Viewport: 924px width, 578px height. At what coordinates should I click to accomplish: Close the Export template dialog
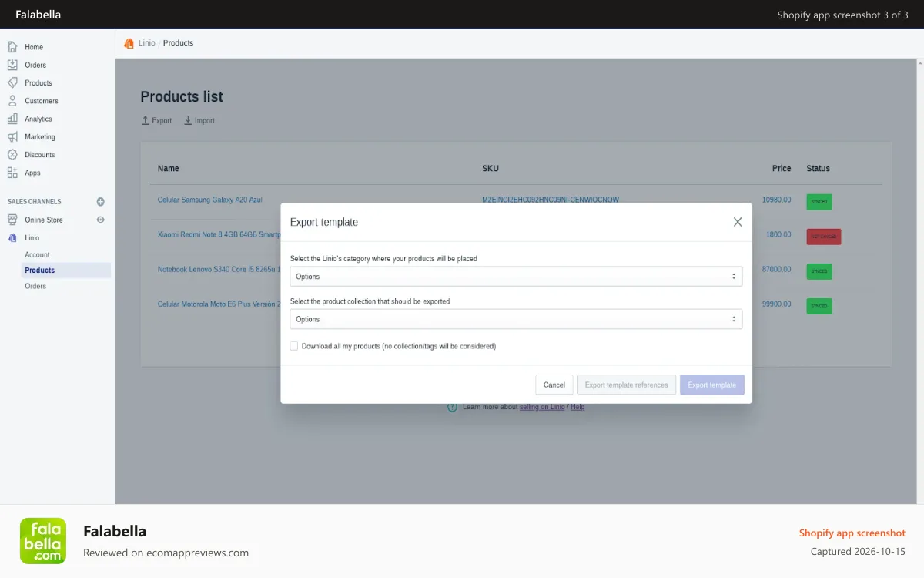point(738,222)
